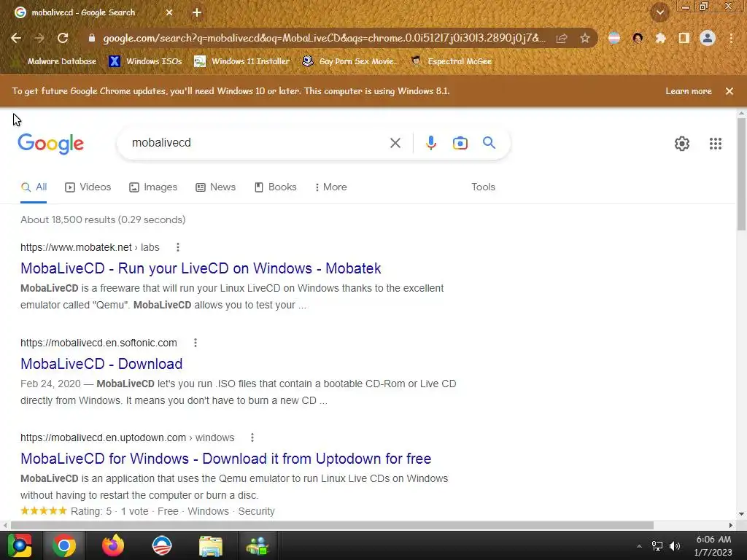Image resolution: width=747 pixels, height=560 pixels.
Task: Click the vertical scrollbar thumb
Action: [741, 174]
